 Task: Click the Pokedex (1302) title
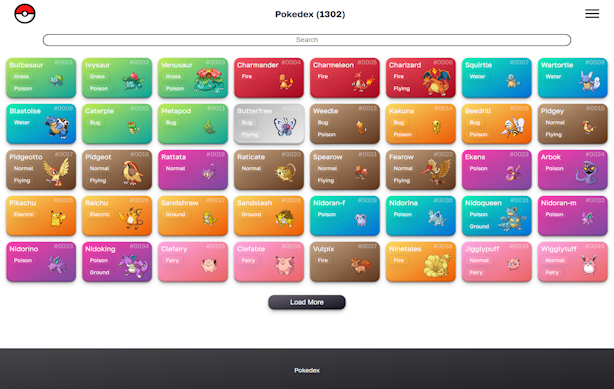[310, 14]
